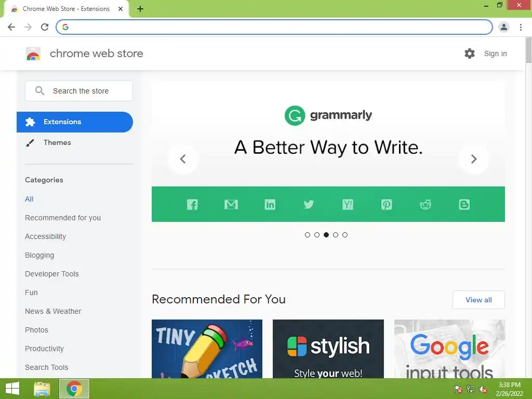Select the fourth carousel dot
Screen dimensions: 532x399
(336, 235)
